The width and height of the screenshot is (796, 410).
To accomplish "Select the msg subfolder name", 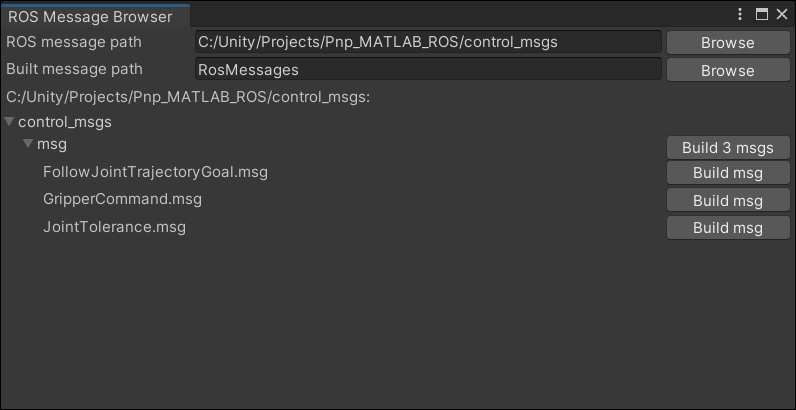I will pos(52,145).
